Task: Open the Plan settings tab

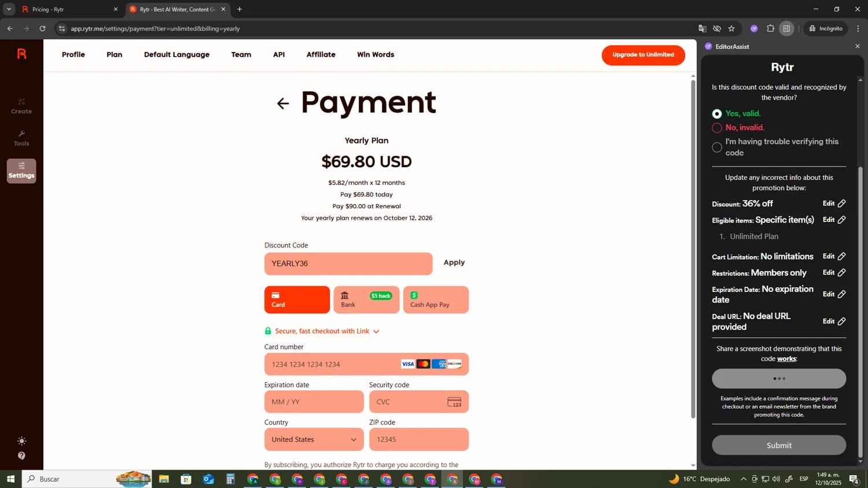Action: (115, 55)
